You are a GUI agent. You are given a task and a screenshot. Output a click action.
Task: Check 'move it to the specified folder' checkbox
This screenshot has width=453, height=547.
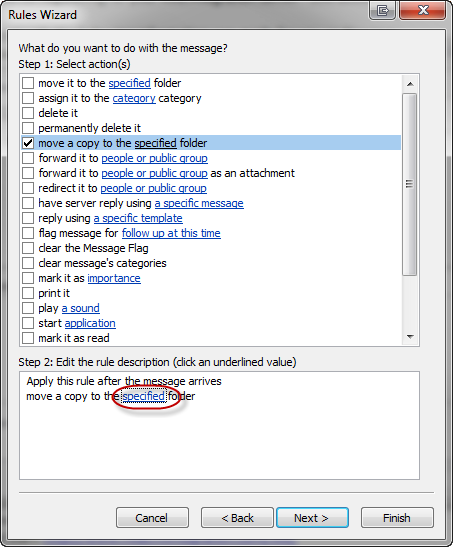(x=28, y=83)
